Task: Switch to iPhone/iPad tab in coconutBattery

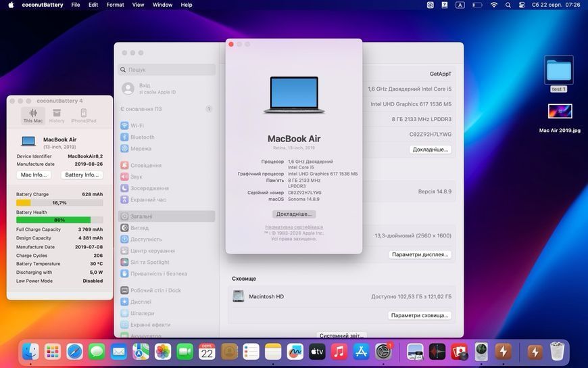Action: click(84, 115)
